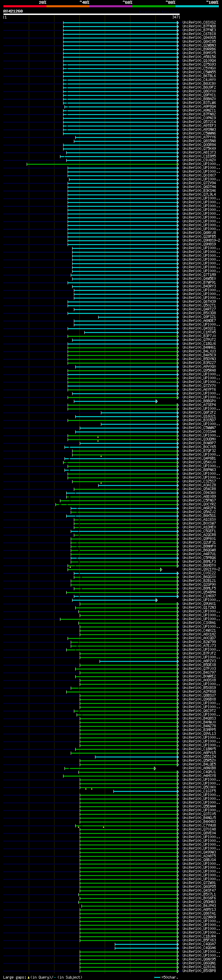Viewport: 222px width, 980px height.
Task: Select hit label UniRef100_Q0CYR2
Action: point(199,504)
